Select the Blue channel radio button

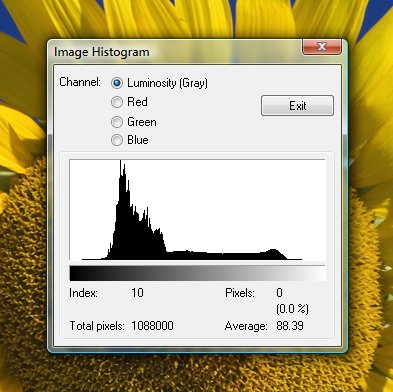[x=117, y=140]
